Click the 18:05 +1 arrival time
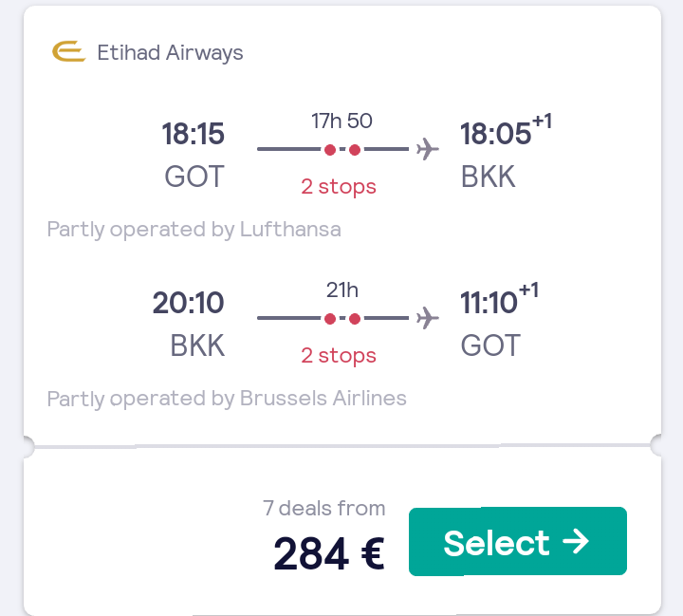 point(507,130)
